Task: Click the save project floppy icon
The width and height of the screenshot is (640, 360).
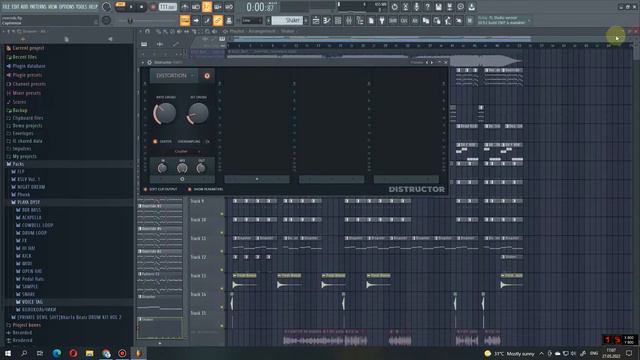Action: coord(438,7)
